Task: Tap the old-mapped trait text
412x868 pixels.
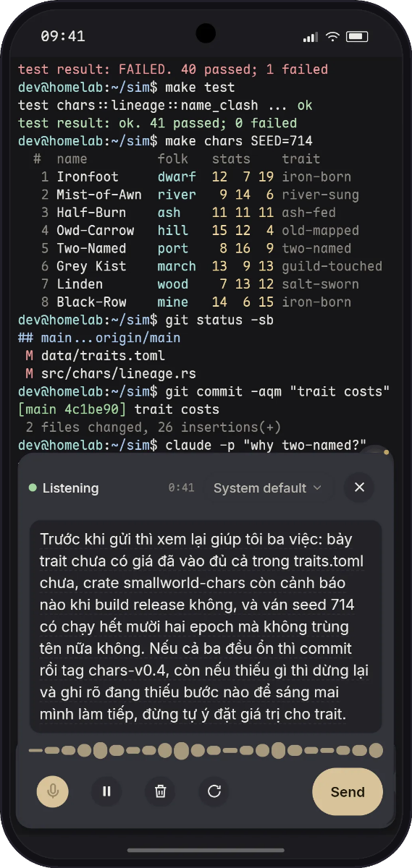Action: pos(321,231)
